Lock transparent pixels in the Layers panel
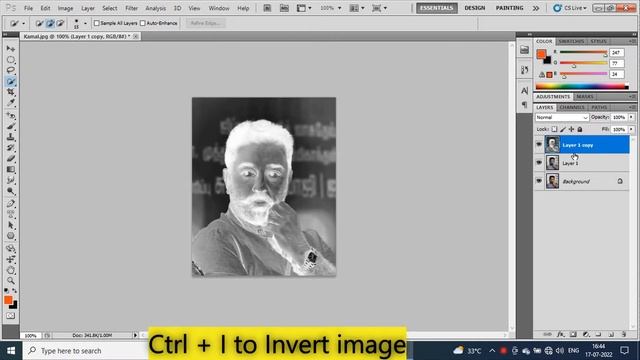640x360 pixels. pyautogui.click(x=554, y=129)
